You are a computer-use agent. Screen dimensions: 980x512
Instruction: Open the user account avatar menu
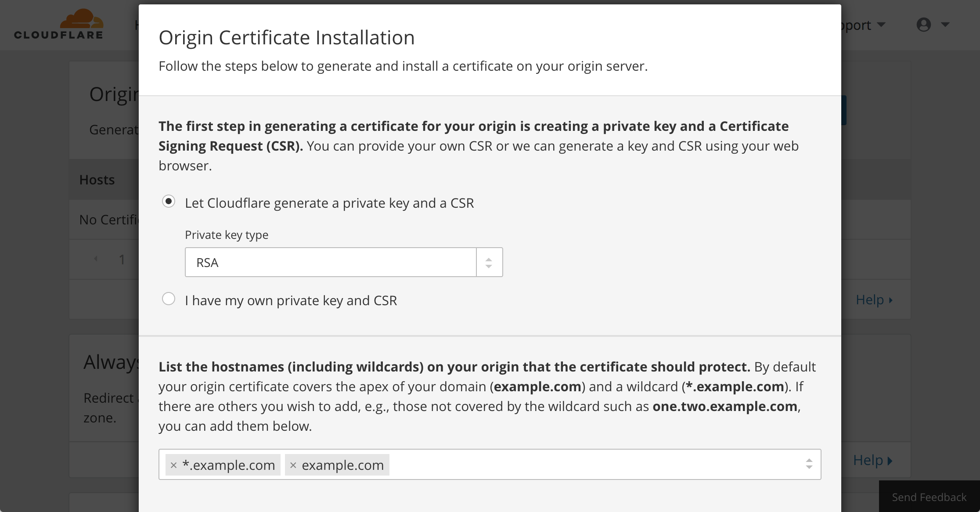click(924, 25)
